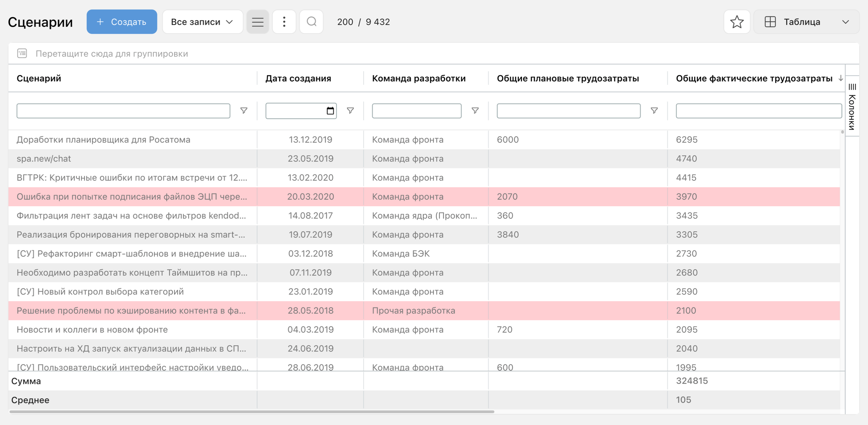Sort by Сценарий column header
Screen dimensions: 868x425
(39, 78)
